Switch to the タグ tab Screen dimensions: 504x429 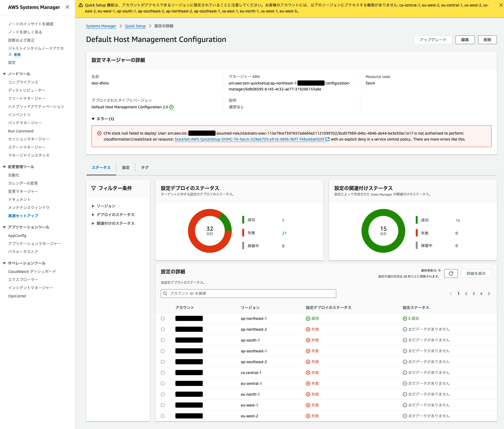[145, 168]
